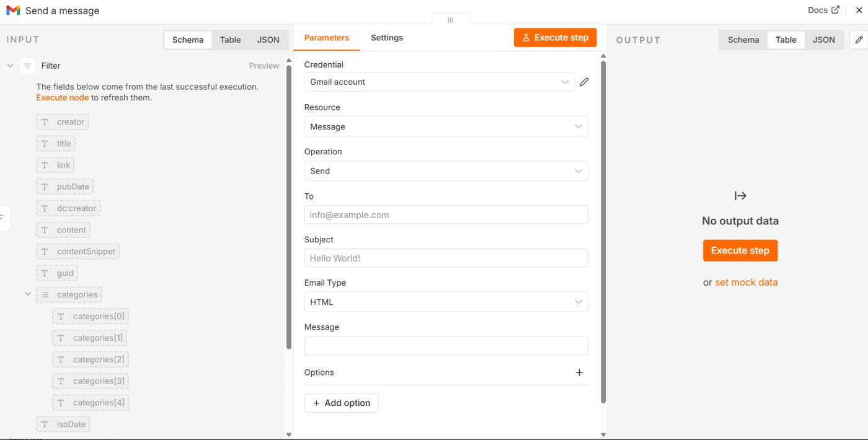Select the categories[4] schema field

click(91, 403)
